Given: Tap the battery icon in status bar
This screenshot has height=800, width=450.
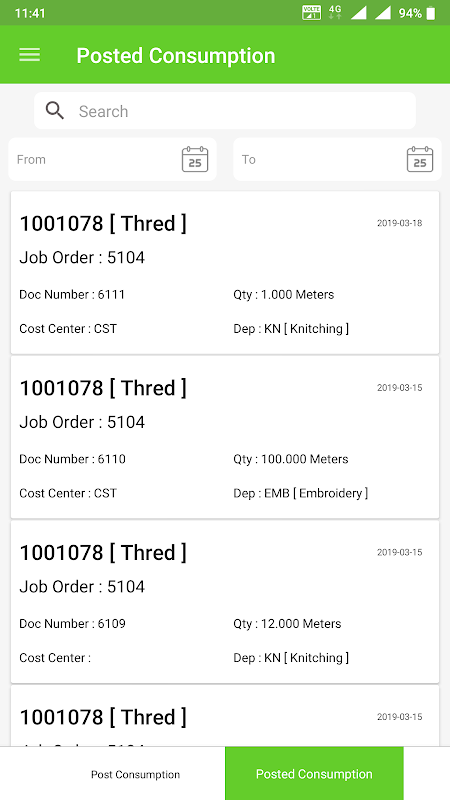Looking at the screenshot, I should [431, 13].
